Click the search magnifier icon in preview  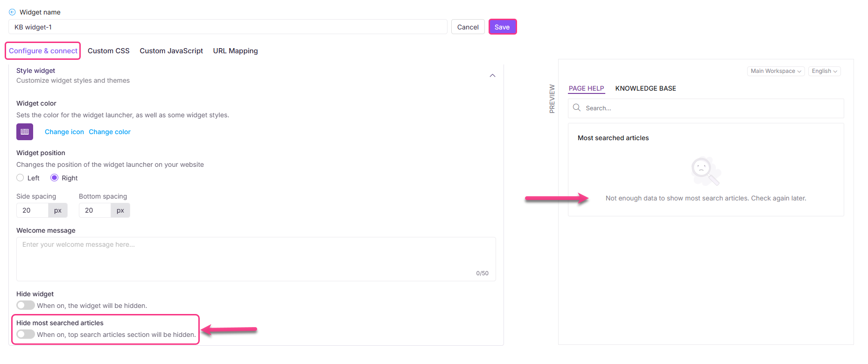click(x=577, y=108)
